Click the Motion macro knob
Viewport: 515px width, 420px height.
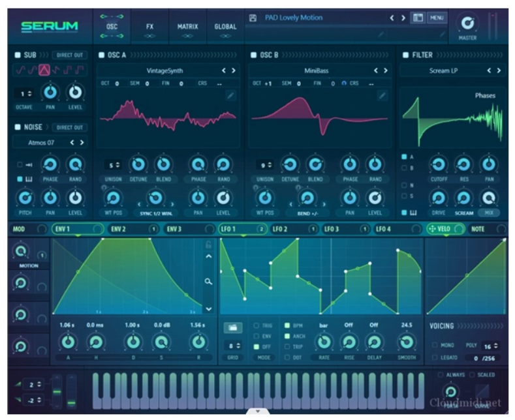pyautogui.click(x=21, y=251)
